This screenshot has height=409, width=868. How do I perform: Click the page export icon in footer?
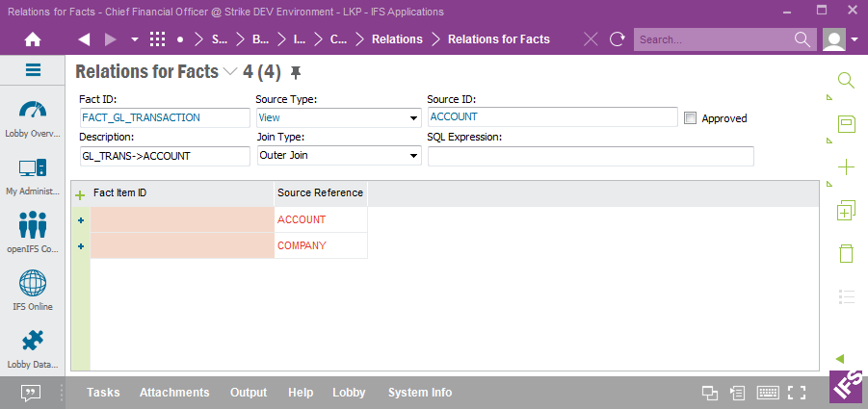pos(737,393)
